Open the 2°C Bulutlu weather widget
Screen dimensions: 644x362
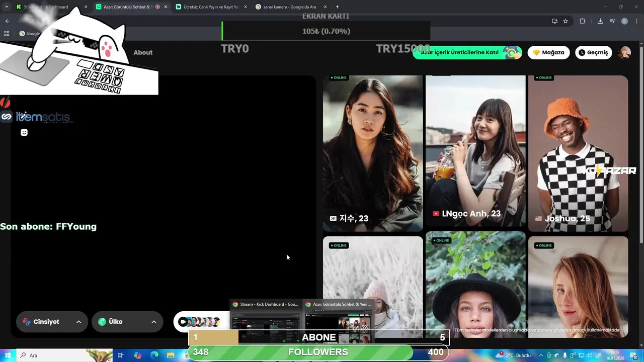(514, 355)
